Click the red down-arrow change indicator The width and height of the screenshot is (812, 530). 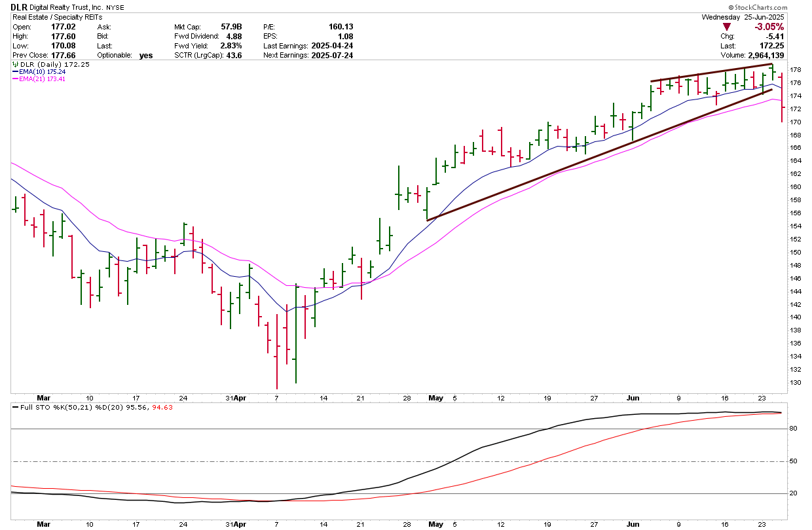(x=727, y=27)
